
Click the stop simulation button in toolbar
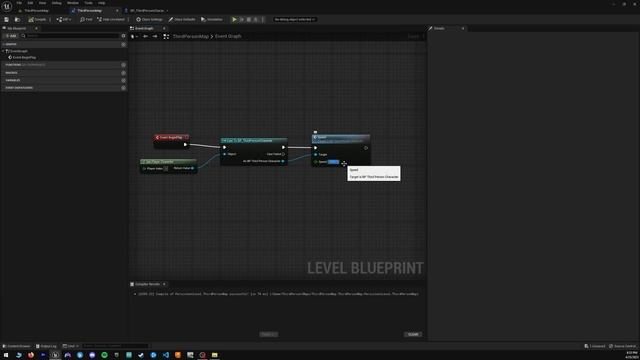[x=249, y=19]
